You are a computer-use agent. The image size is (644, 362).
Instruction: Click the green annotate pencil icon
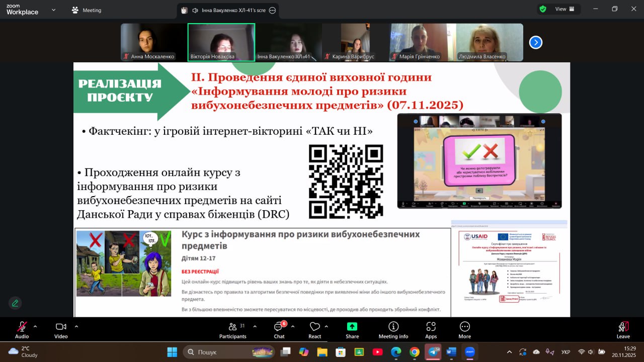pyautogui.click(x=15, y=303)
